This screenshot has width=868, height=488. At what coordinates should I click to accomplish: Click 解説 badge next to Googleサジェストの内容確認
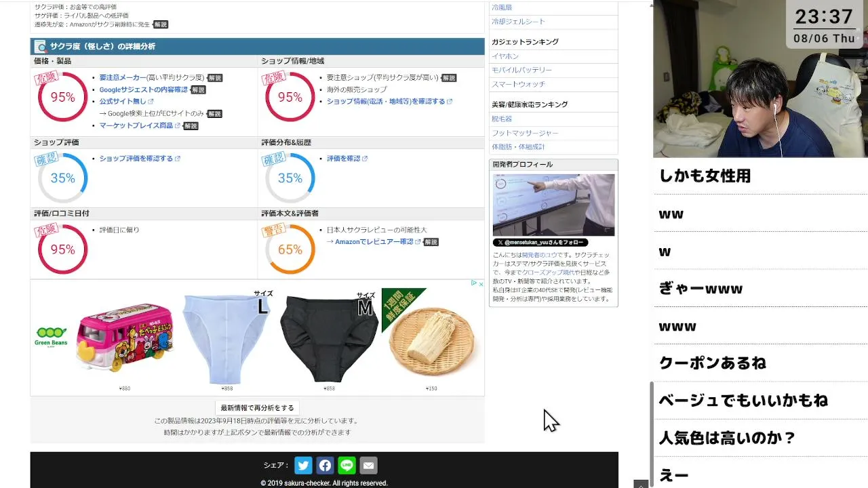(198, 89)
